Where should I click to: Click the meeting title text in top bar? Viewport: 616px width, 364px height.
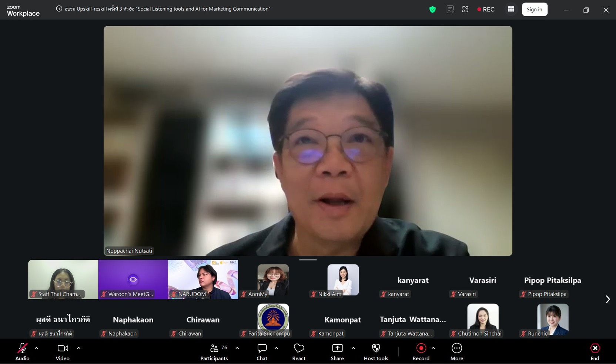(x=167, y=9)
